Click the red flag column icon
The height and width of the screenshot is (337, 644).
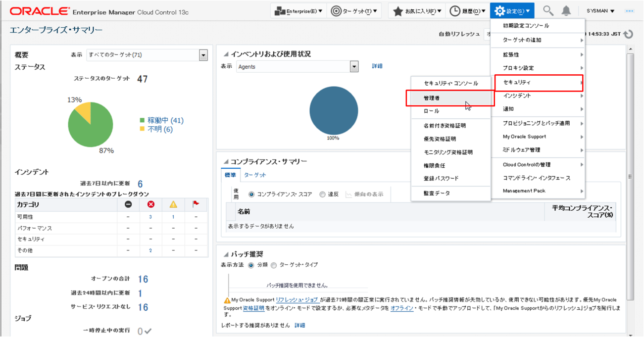196,204
